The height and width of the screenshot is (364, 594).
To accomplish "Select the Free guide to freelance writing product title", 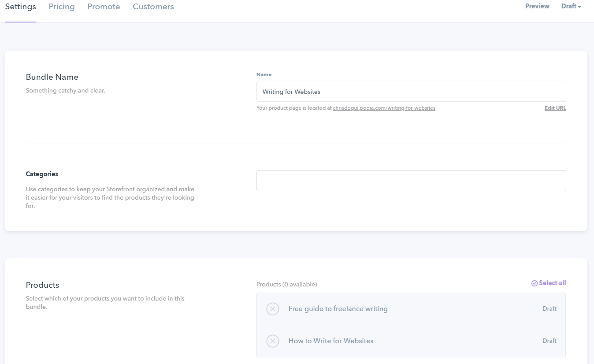I will [x=338, y=309].
